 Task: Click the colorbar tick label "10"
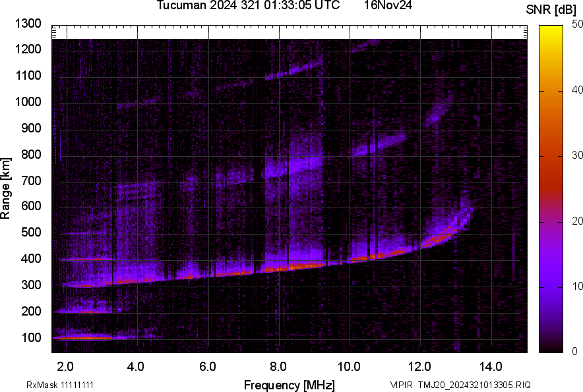point(578,286)
